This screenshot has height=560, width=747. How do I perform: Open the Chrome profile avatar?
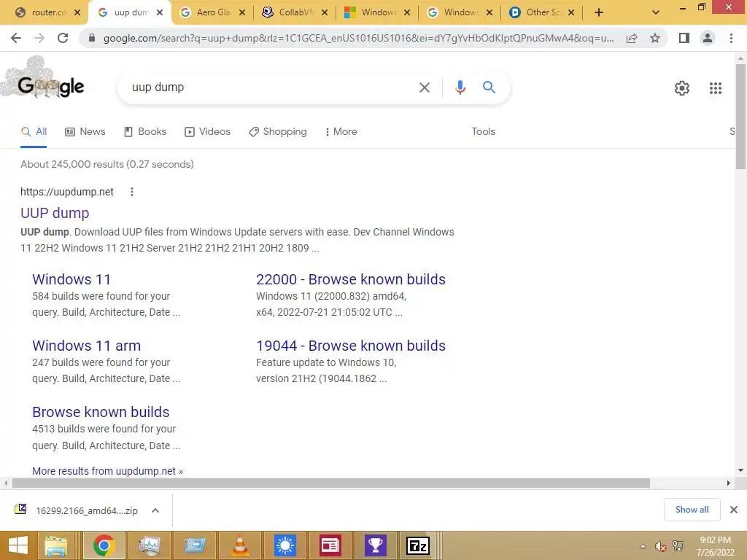coord(708,38)
